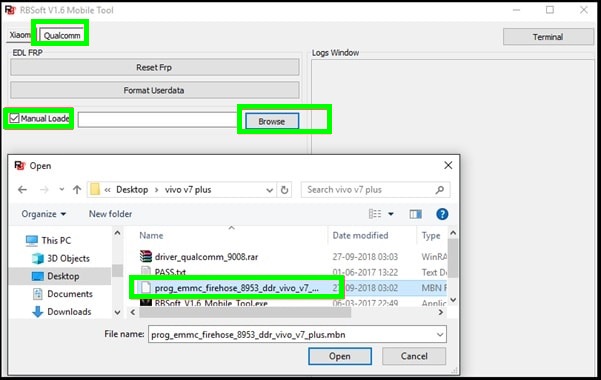Click the Reset Frp button
The image size is (601, 380).
coord(154,67)
